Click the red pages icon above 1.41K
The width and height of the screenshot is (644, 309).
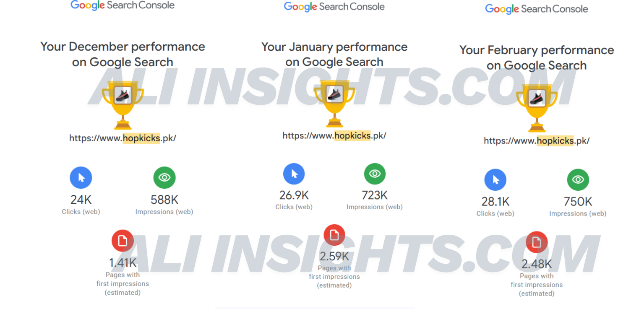click(x=123, y=241)
